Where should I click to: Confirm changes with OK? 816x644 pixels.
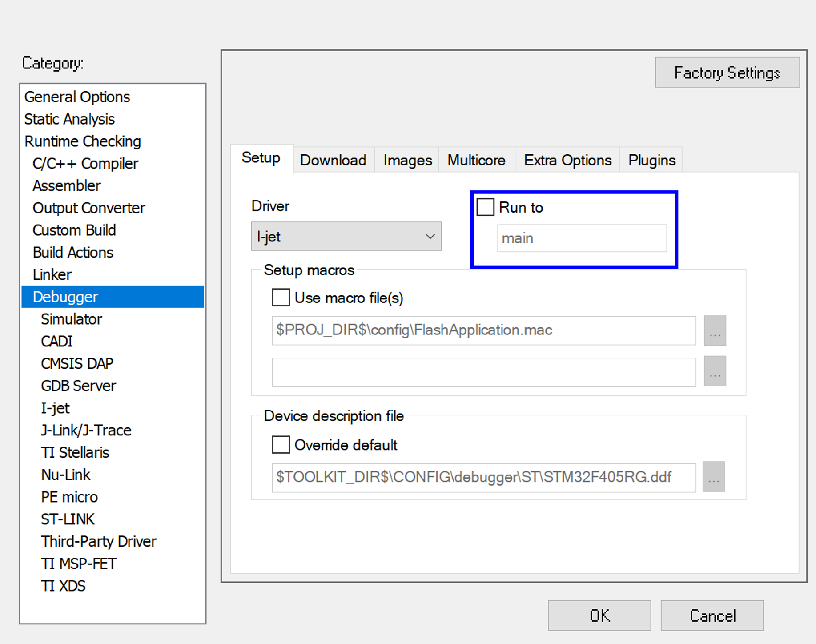(x=599, y=616)
